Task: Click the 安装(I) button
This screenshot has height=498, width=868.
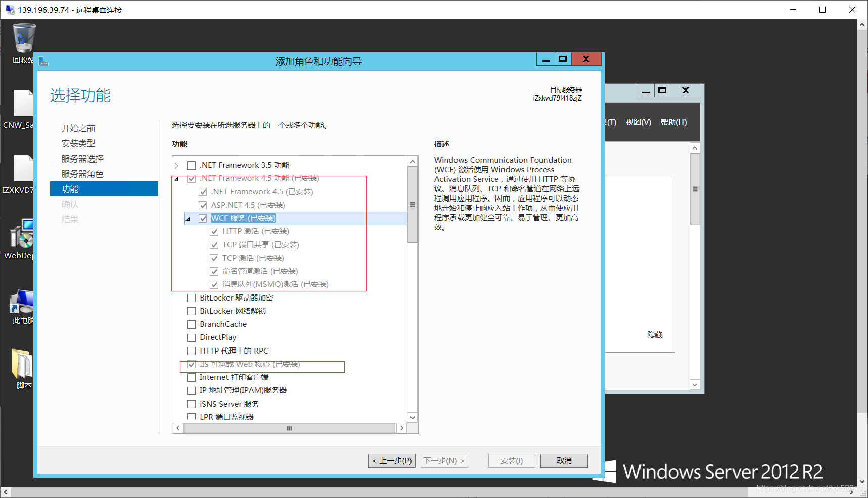Action: click(512, 461)
